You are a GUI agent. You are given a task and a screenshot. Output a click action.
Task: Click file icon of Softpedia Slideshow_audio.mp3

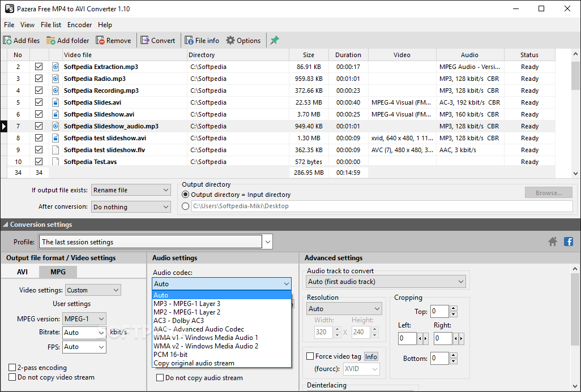tap(55, 126)
